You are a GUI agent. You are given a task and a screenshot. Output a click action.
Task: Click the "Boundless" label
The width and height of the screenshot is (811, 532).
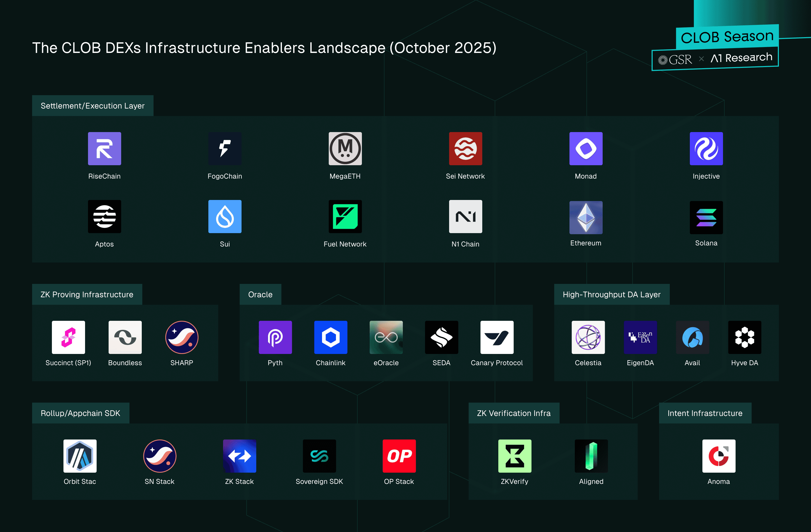(125, 363)
